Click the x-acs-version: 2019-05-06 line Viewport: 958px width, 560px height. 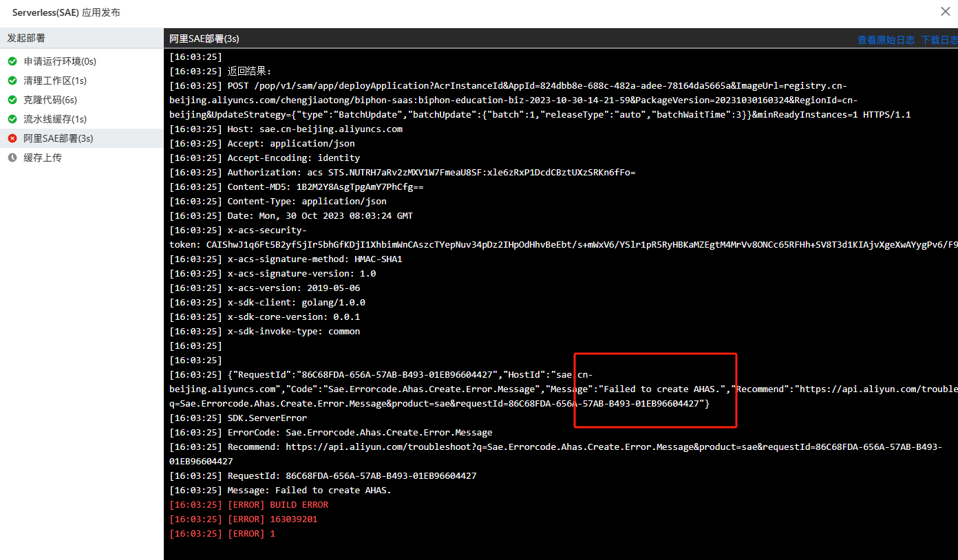(264, 288)
